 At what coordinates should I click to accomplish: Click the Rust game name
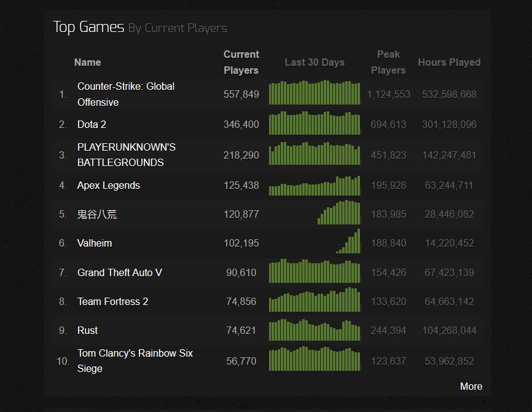tap(87, 330)
